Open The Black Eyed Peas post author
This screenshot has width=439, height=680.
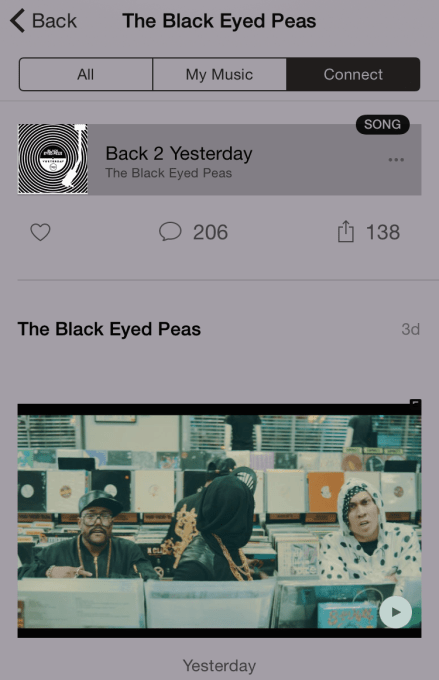tap(109, 329)
